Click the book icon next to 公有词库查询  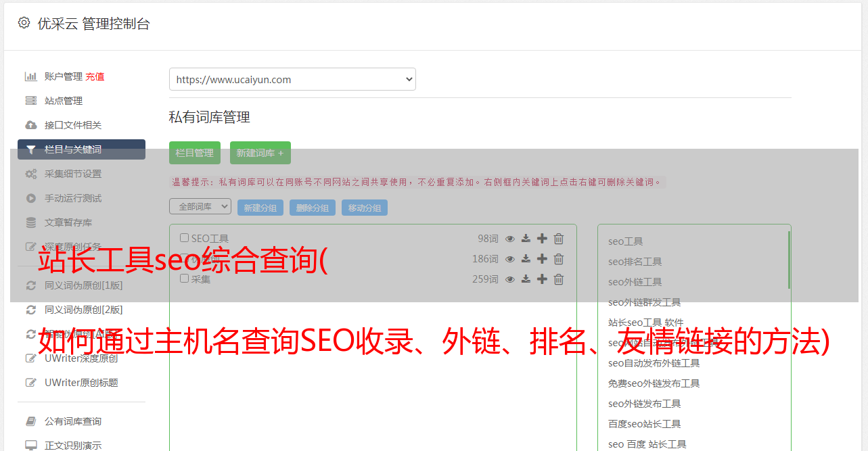click(x=30, y=421)
